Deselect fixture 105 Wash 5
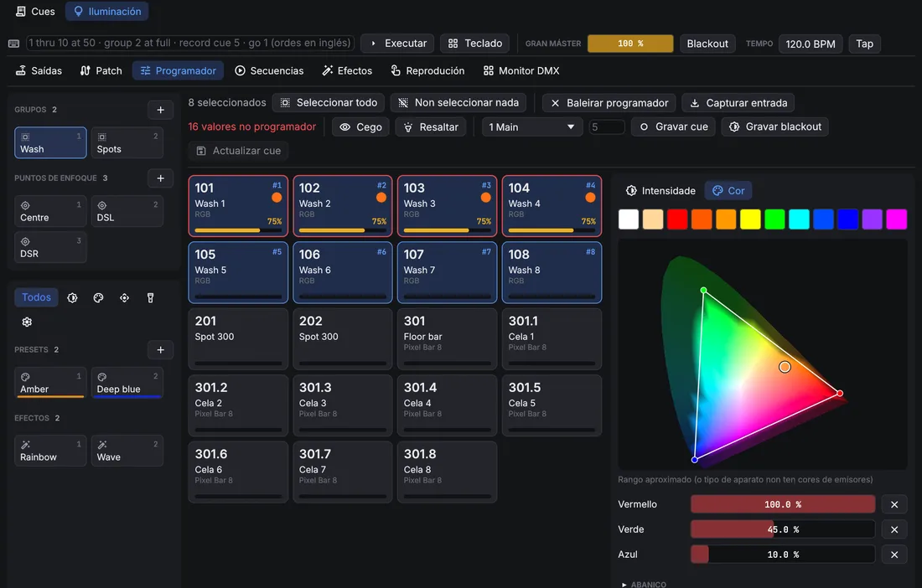The height and width of the screenshot is (588, 922). point(238,272)
